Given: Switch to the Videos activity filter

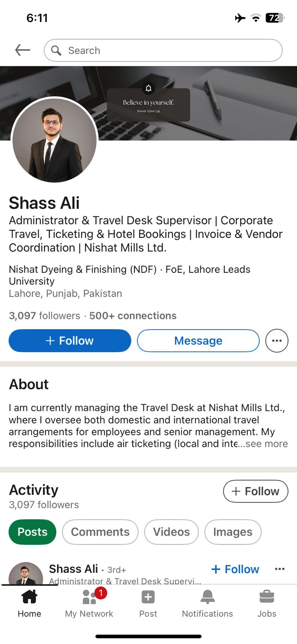Looking at the screenshot, I should (171, 532).
